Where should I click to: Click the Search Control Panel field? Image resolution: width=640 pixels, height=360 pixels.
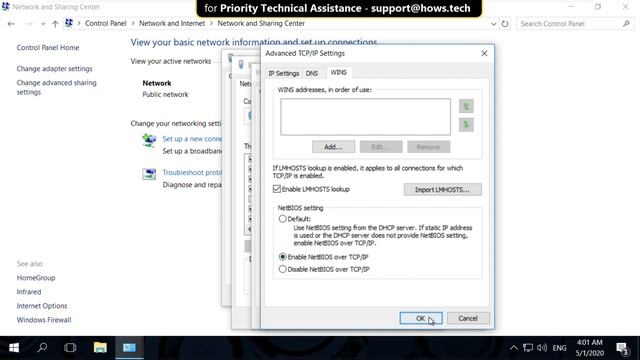point(574,24)
